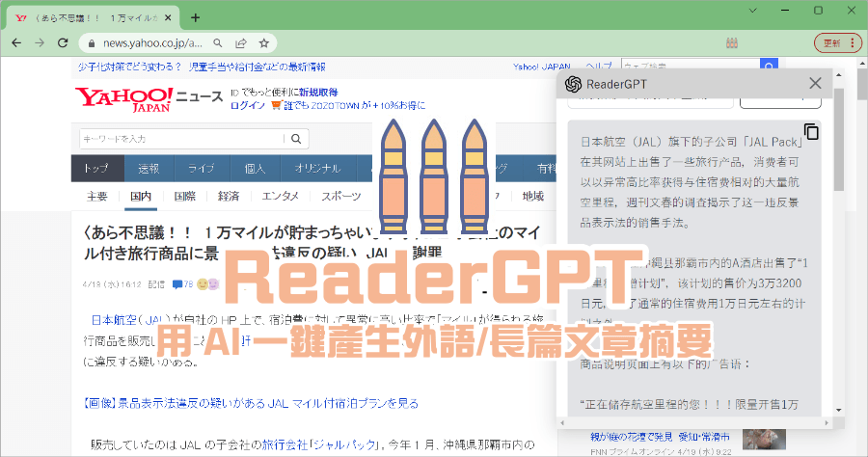Click the 新規取得 ID registration link

point(318,93)
